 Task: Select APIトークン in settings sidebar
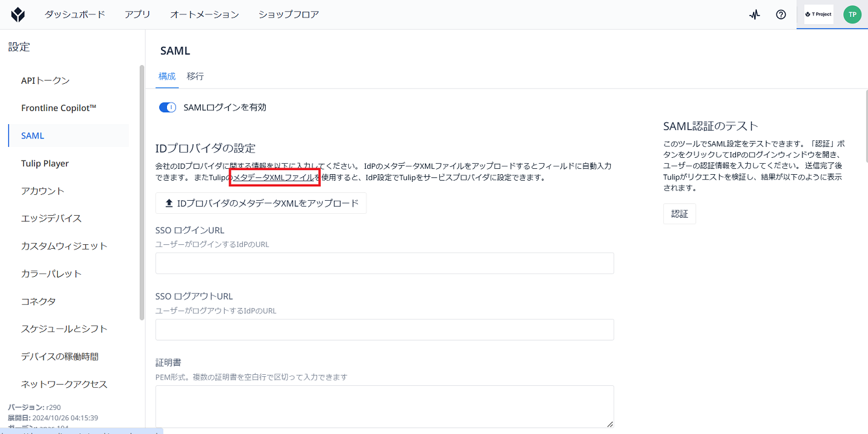coord(68,81)
